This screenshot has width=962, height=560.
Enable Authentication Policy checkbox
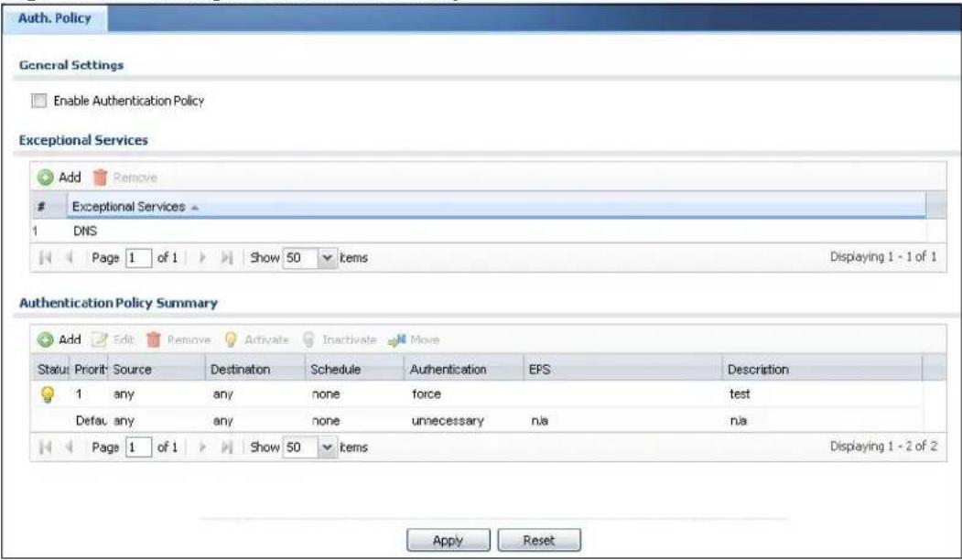click(x=38, y=101)
